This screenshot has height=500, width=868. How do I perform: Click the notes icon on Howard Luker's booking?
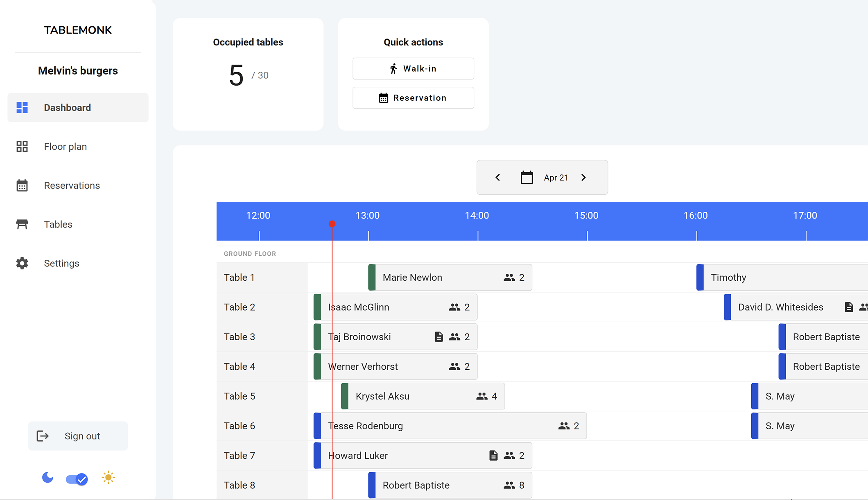(493, 455)
